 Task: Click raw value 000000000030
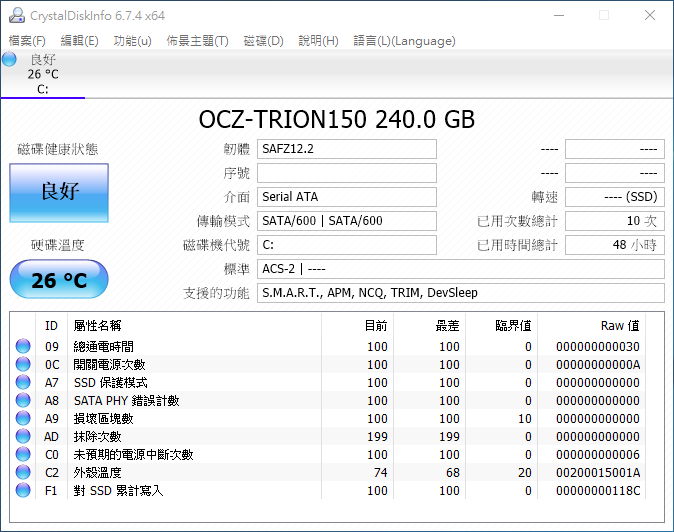[x=598, y=346]
